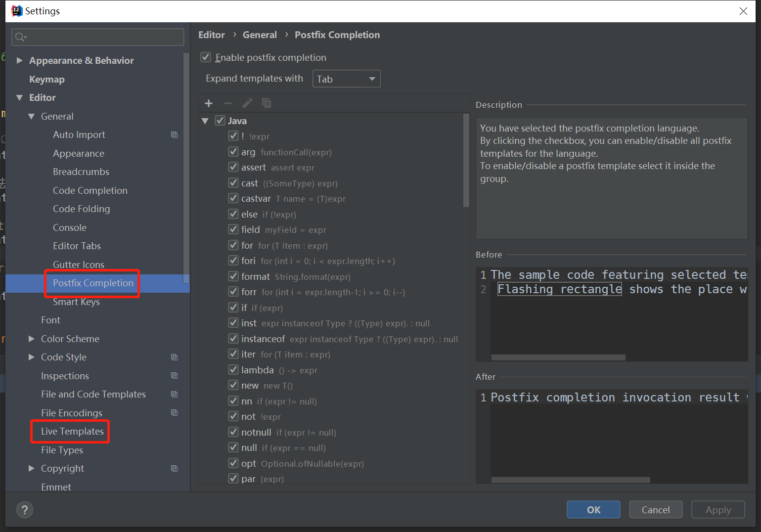Screen dimensions: 761x532
Task: Collapse the General tree node
Action: pos(31,117)
